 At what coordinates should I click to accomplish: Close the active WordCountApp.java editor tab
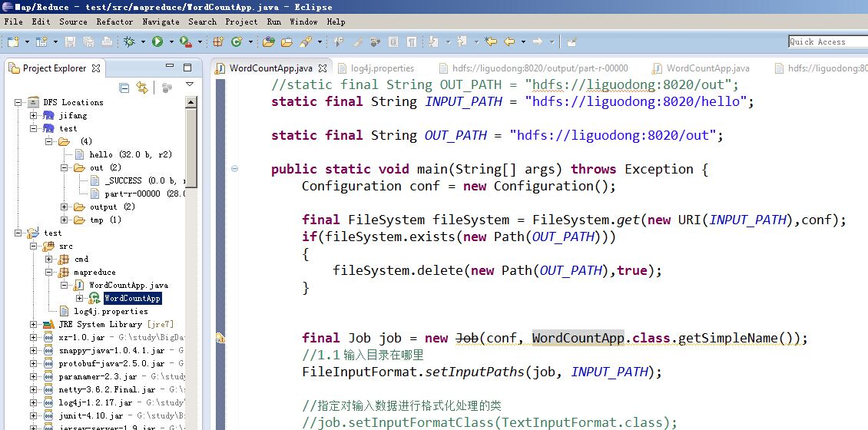pyautogui.click(x=322, y=68)
